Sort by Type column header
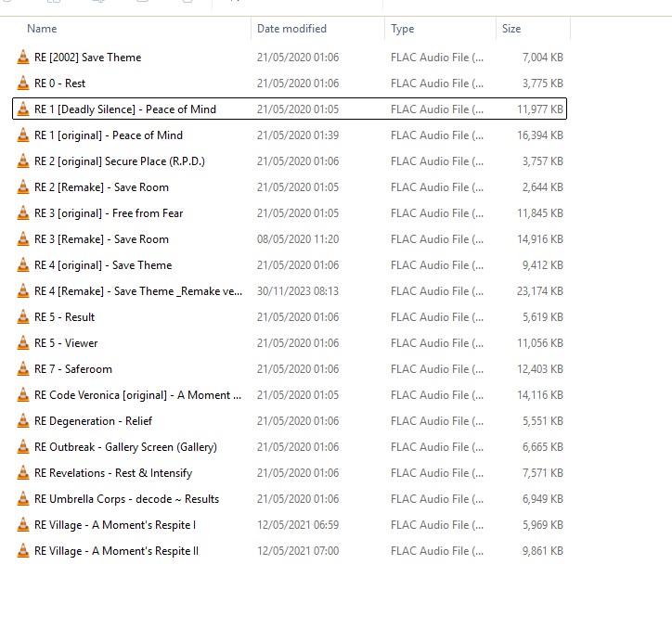The width and height of the screenshot is (672, 629). coord(402,29)
